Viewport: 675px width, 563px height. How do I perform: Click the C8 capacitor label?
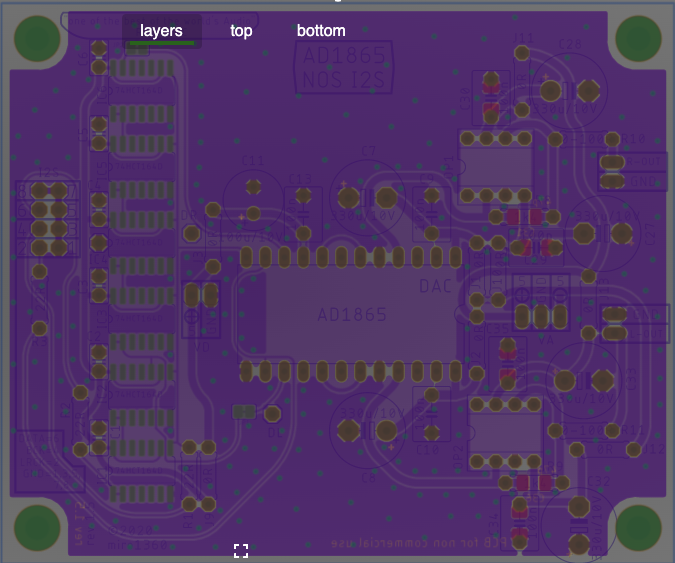click(368, 478)
